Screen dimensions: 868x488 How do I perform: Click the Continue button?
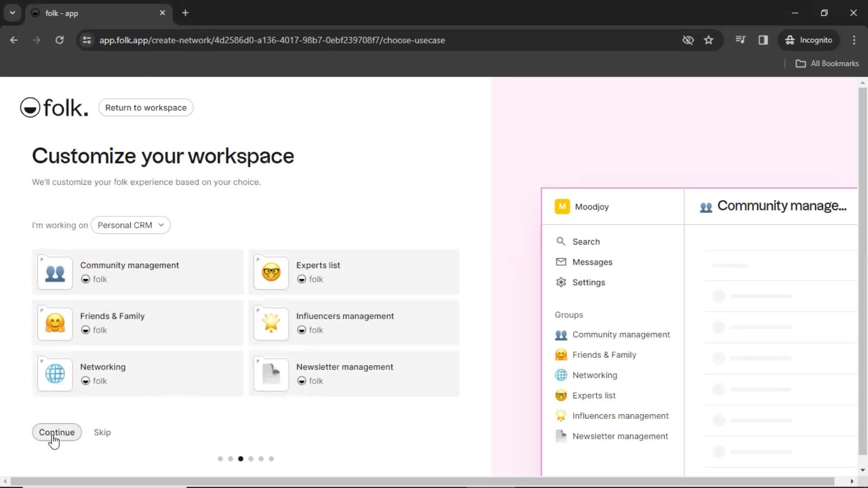pos(57,432)
